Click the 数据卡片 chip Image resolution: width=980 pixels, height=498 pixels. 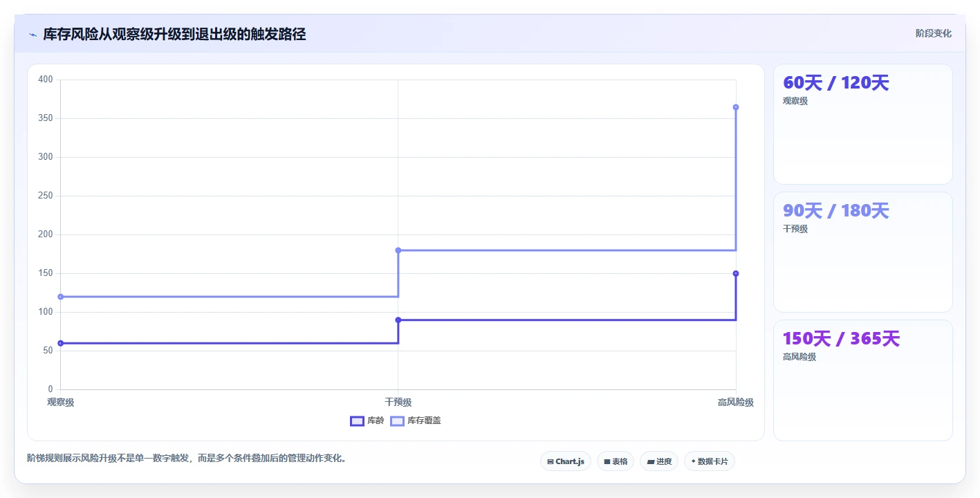point(710,461)
